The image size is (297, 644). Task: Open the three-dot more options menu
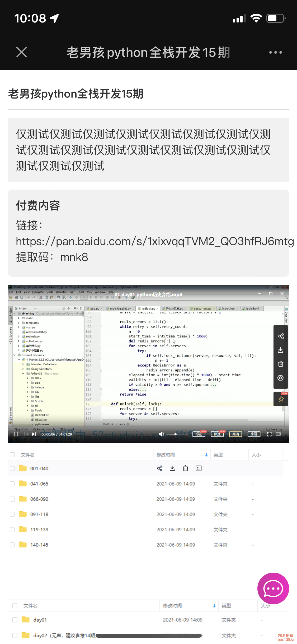tap(275, 52)
